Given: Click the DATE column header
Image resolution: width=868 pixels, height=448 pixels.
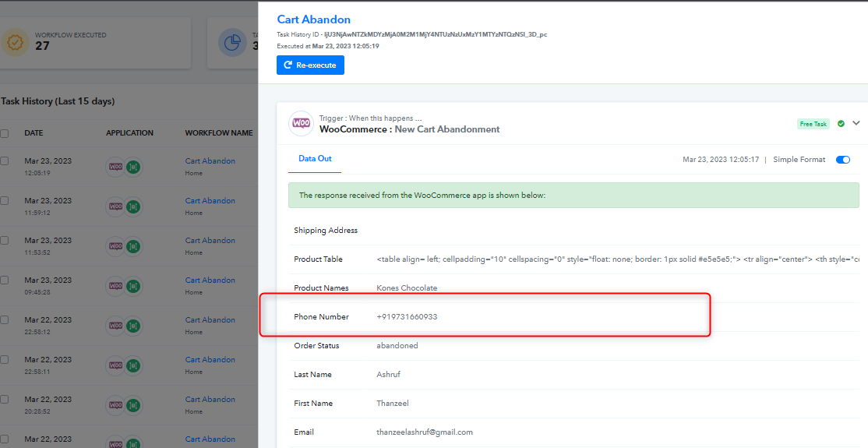Looking at the screenshot, I should [34, 133].
